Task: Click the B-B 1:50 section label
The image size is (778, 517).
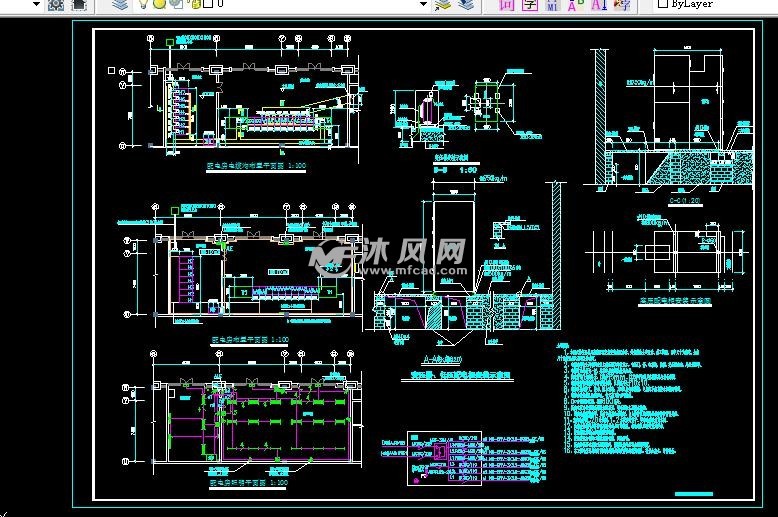Action: click(x=455, y=170)
